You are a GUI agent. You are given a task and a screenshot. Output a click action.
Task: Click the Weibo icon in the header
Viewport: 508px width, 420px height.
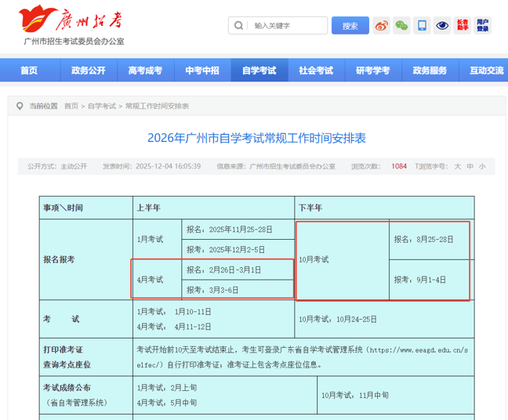(381, 26)
